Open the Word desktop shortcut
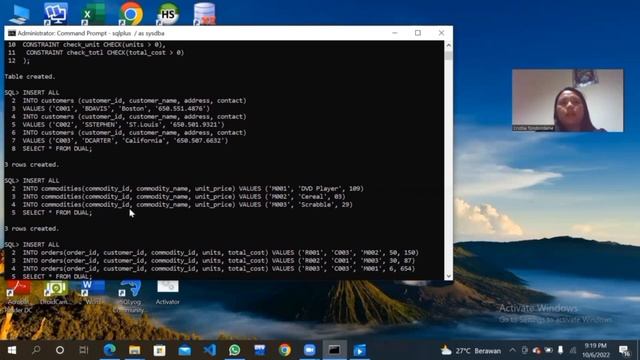 point(93,293)
